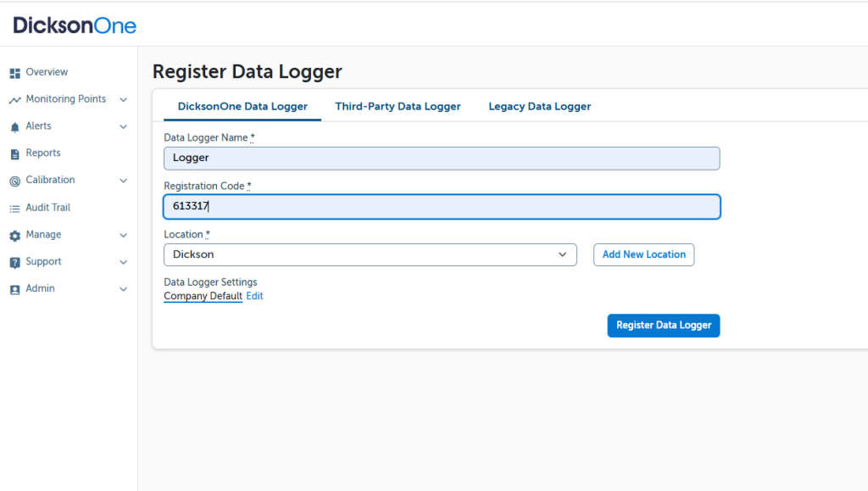This screenshot has height=491, width=868.
Task: Click the Reports document icon
Action: (x=14, y=153)
